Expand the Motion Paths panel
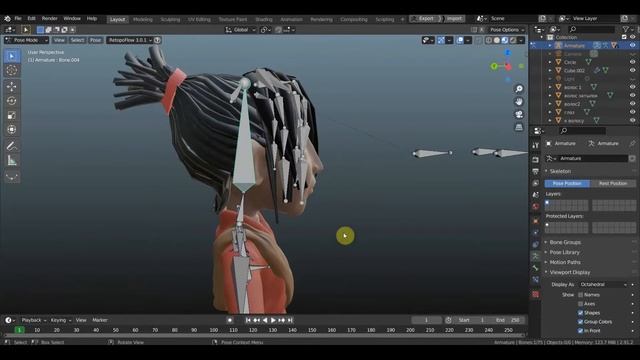 click(x=564, y=262)
